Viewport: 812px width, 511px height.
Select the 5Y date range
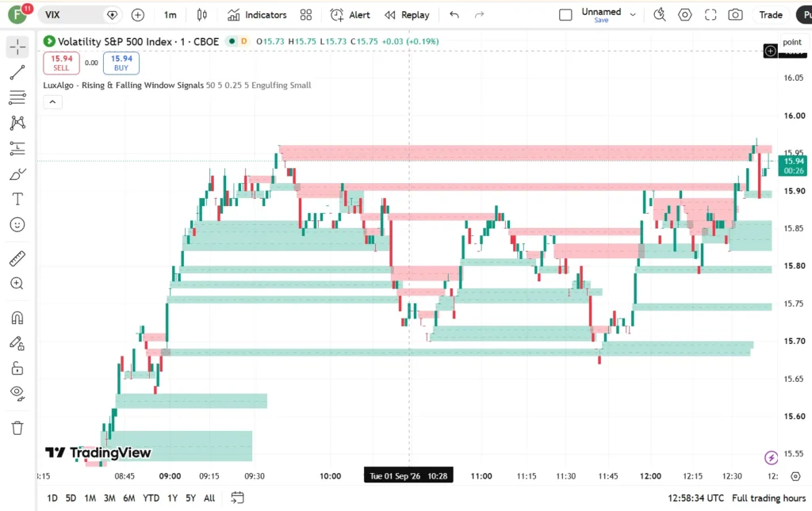[190, 498]
